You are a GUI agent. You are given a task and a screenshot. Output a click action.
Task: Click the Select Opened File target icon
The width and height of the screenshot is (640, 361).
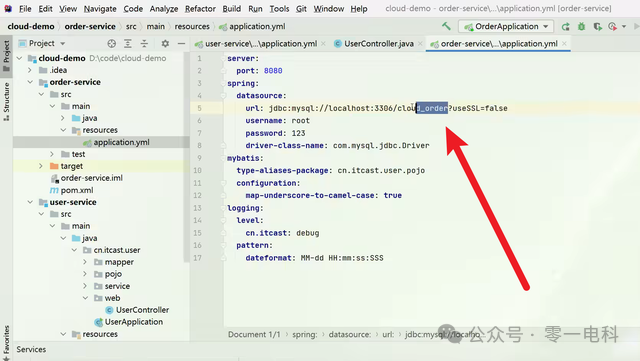[x=111, y=43]
